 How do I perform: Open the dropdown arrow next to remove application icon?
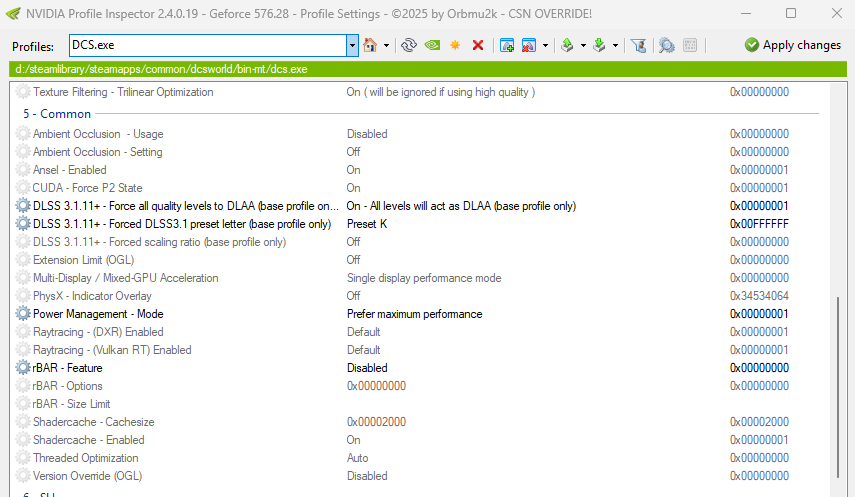tap(545, 45)
